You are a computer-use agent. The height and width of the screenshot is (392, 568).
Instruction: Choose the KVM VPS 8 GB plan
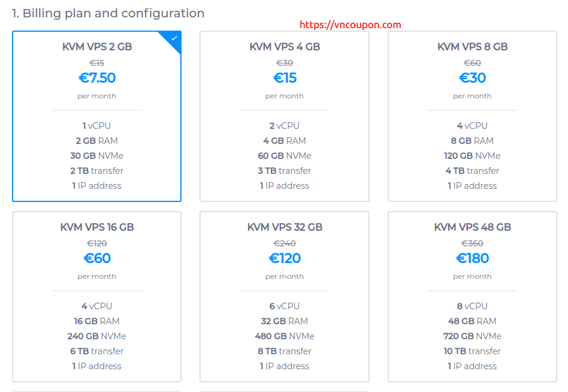472,116
